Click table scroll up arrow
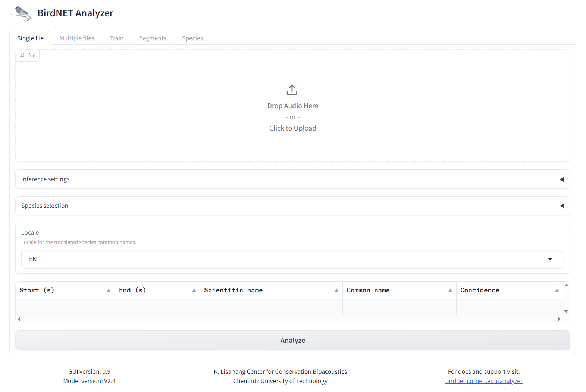586x392 pixels. [566, 285]
